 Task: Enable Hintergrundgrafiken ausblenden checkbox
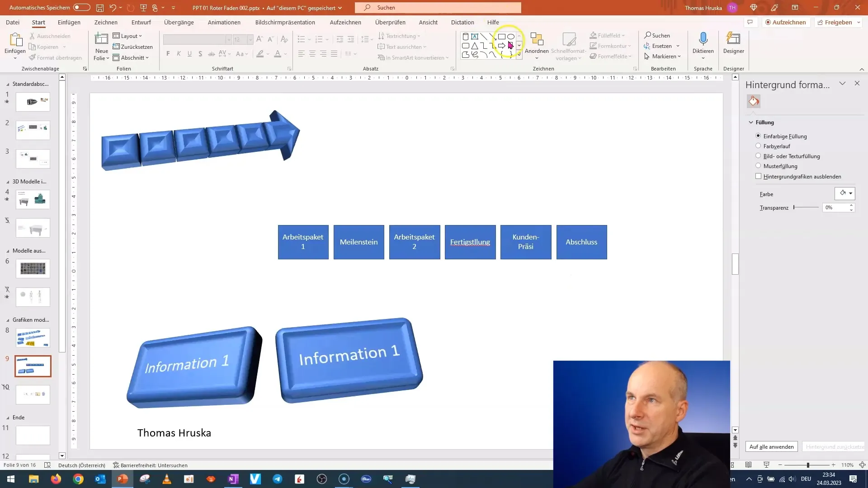(758, 176)
